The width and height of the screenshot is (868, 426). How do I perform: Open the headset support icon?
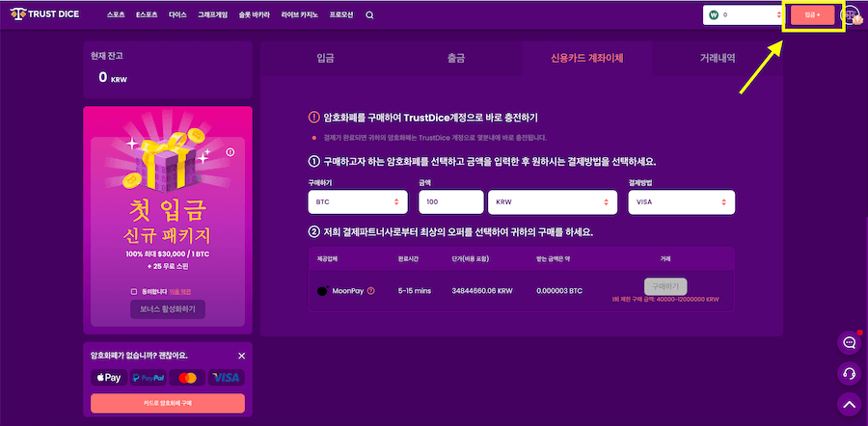(x=849, y=373)
